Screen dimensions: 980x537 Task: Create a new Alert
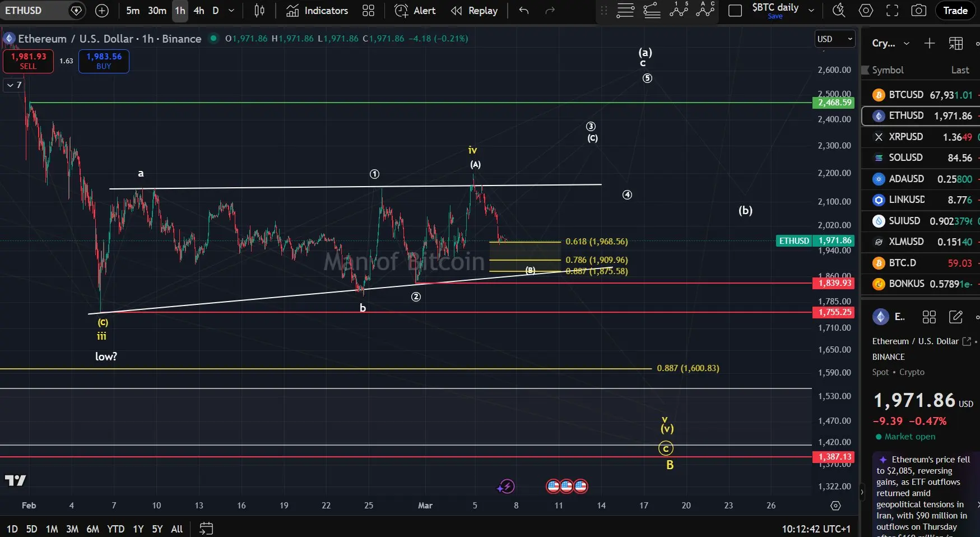[x=415, y=11]
